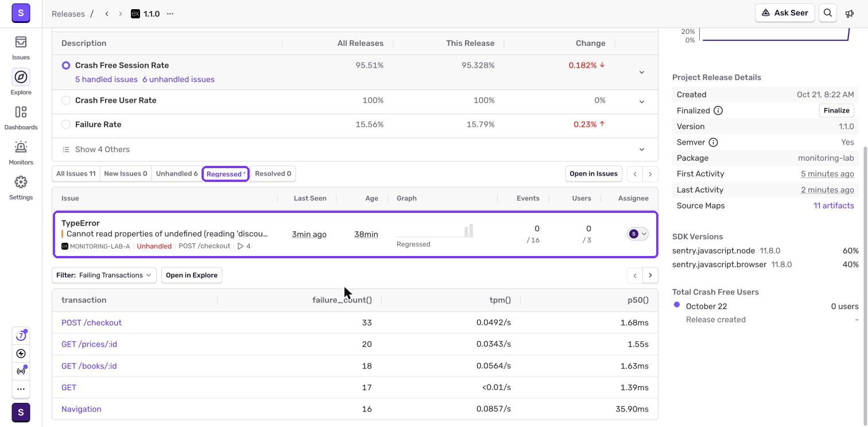The image size is (868, 427).
Task: Switch to the All Issues tab
Action: coord(76,174)
